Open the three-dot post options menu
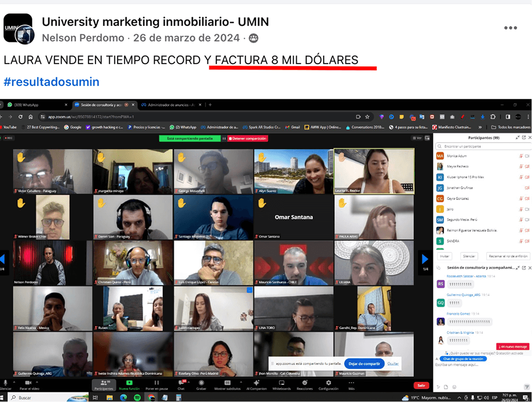532x402 pixels. coord(510,28)
